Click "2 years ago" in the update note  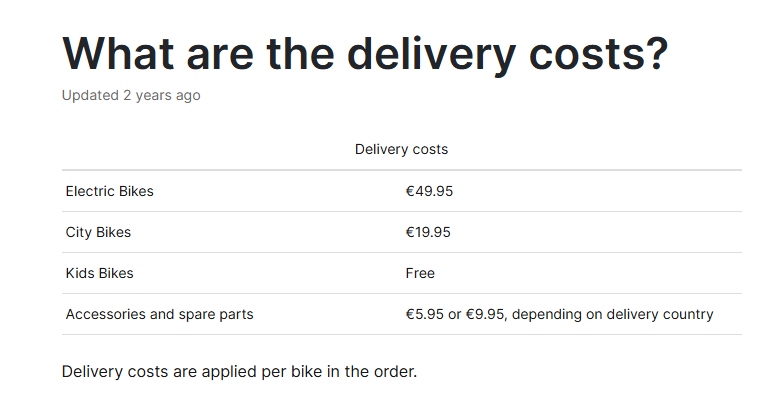point(162,95)
